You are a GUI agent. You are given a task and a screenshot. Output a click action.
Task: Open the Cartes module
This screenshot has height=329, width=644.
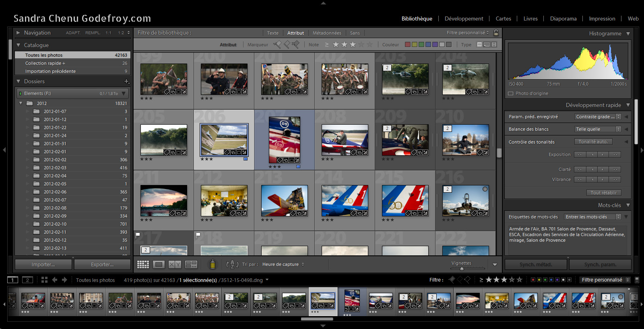[503, 19]
